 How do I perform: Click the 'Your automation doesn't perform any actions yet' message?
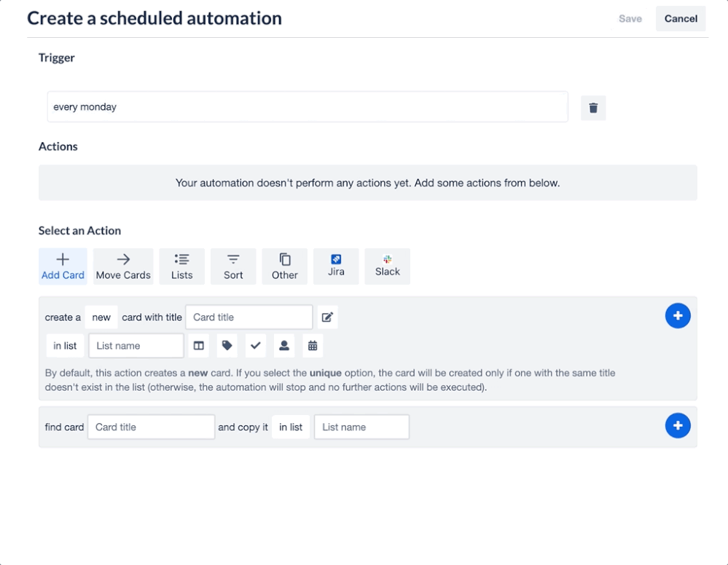pos(368,183)
